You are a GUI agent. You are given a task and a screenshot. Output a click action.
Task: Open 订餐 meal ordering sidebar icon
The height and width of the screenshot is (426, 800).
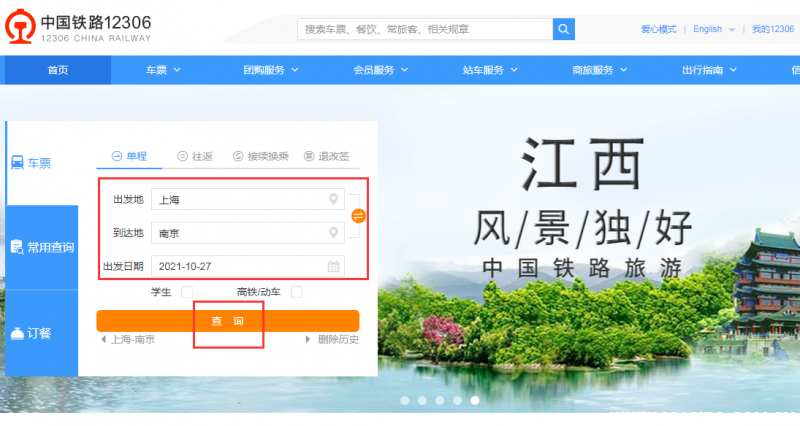point(41,333)
